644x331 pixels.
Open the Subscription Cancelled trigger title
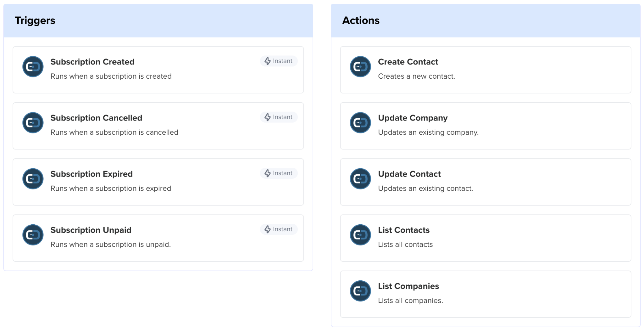pyautogui.click(x=96, y=118)
